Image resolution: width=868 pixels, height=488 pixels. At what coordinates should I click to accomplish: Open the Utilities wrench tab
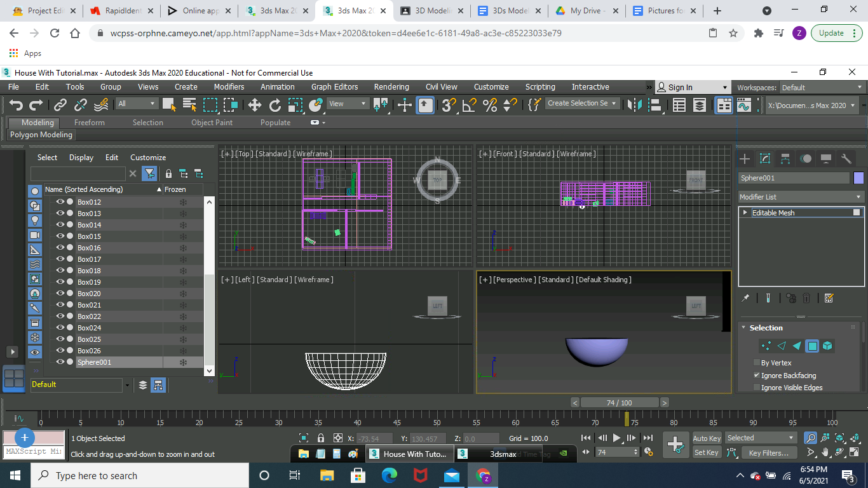click(x=846, y=159)
